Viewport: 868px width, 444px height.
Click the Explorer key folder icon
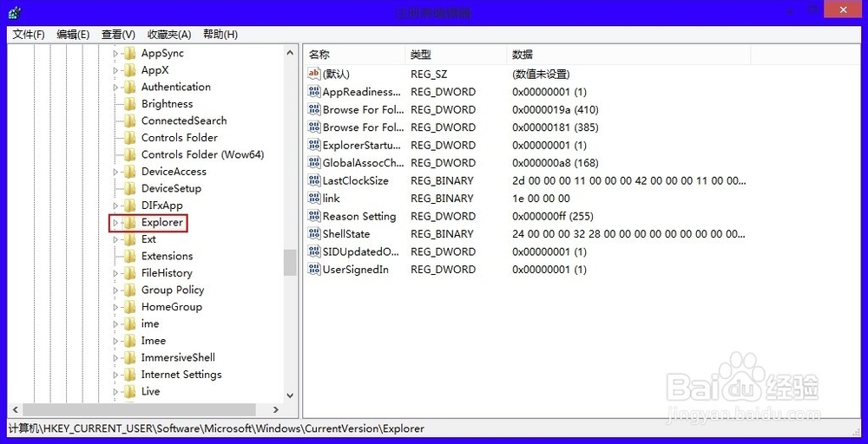click(x=129, y=222)
